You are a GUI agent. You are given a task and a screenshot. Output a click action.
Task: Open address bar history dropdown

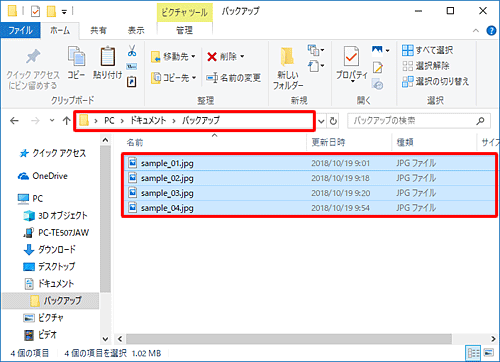click(x=321, y=121)
